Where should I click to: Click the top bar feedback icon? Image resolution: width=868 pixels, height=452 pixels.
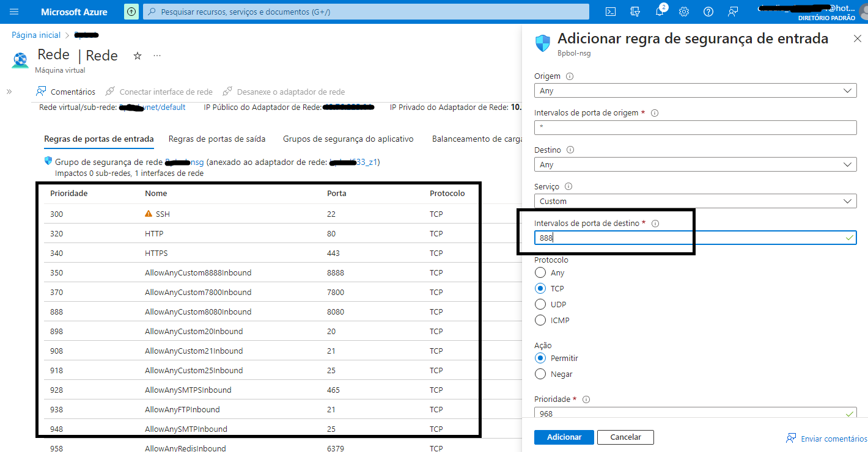click(733, 12)
